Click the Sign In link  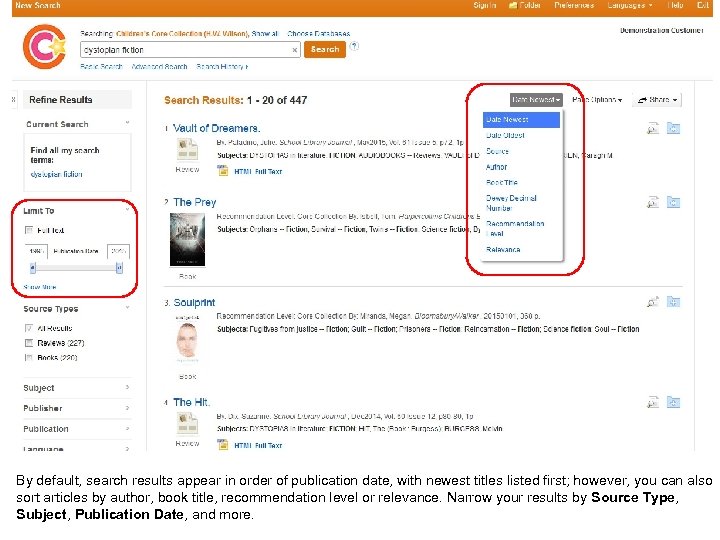[485, 6]
